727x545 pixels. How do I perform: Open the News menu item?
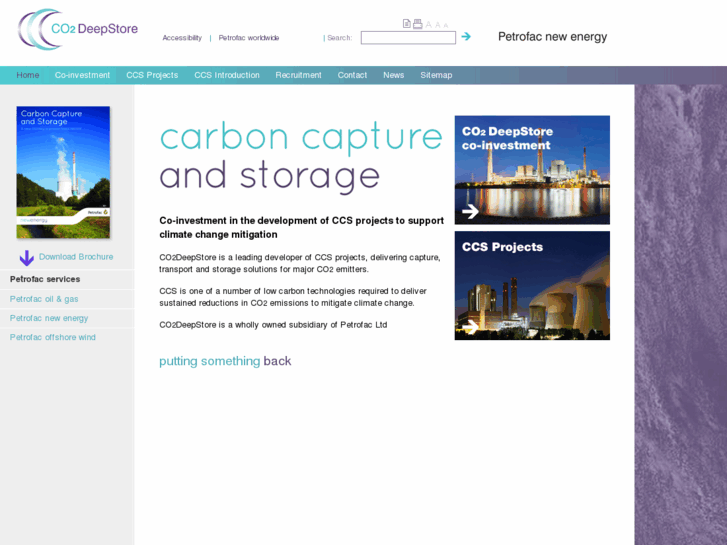tap(394, 75)
